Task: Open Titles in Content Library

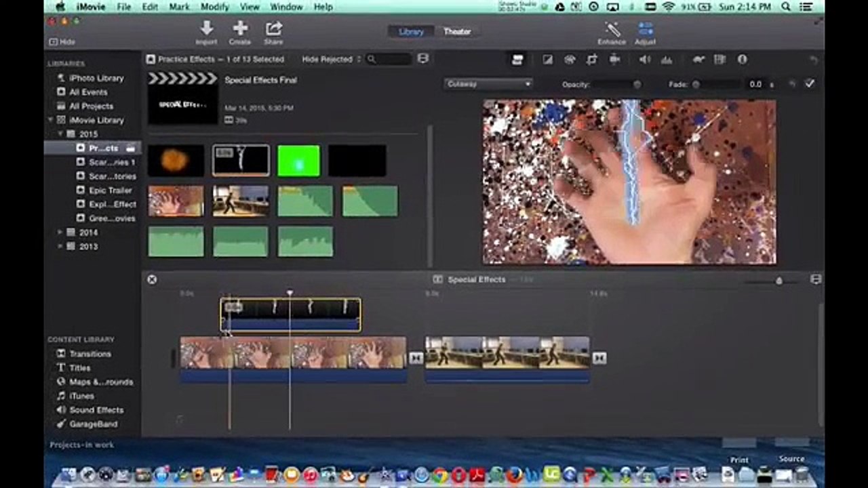Action: coord(73,368)
